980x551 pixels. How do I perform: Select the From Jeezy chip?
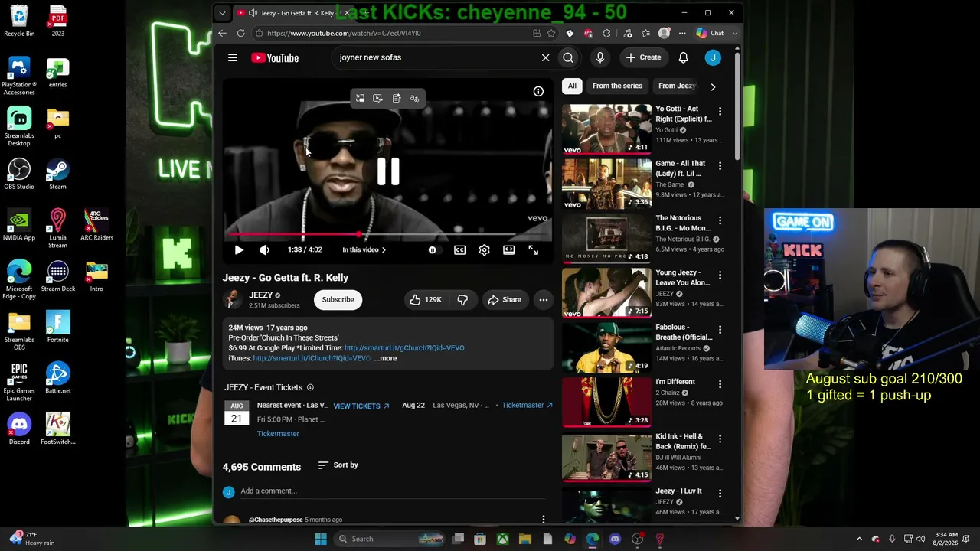point(677,86)
